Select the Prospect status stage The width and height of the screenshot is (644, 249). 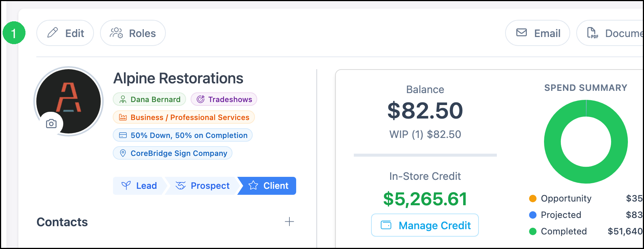click(202, 186)
